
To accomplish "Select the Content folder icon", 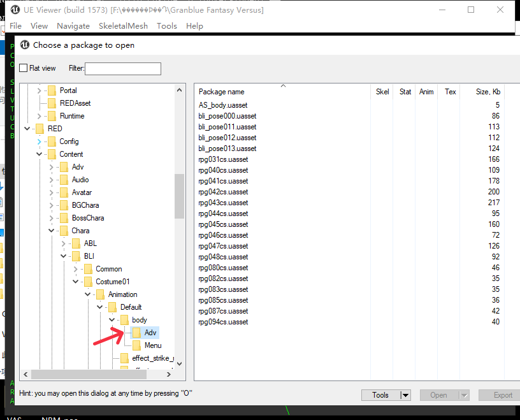I will (52, 154).
